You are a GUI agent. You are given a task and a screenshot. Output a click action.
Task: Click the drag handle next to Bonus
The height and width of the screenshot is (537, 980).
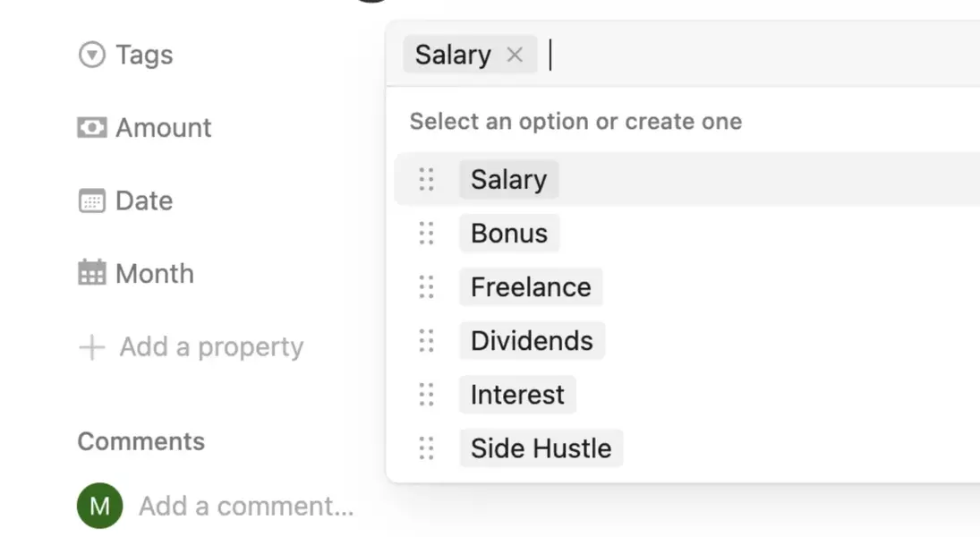click(x=426, y=234)
